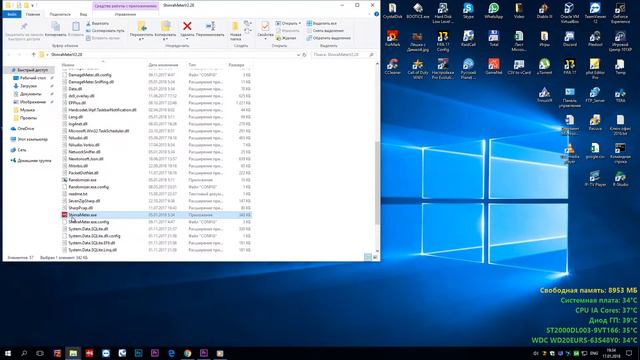Click the file list vertical scrollbar
The height and width of the screenshot is (360, 640).
pos(377,182)
